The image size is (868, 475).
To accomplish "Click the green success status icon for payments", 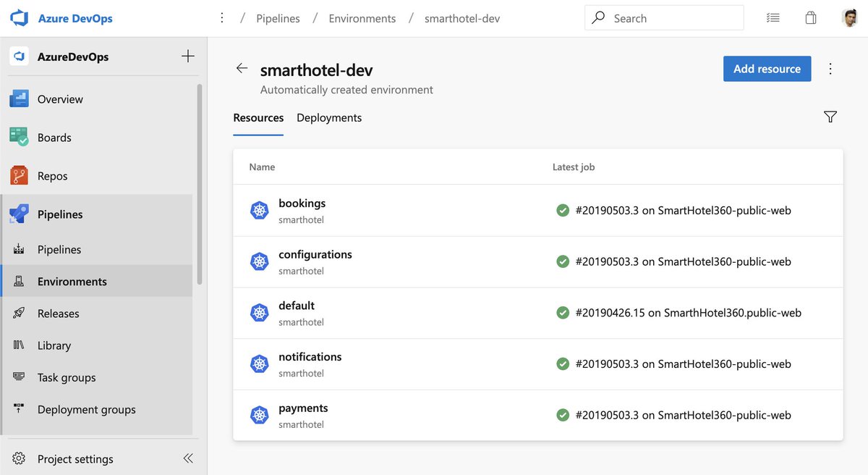I will tap(563, 414).
